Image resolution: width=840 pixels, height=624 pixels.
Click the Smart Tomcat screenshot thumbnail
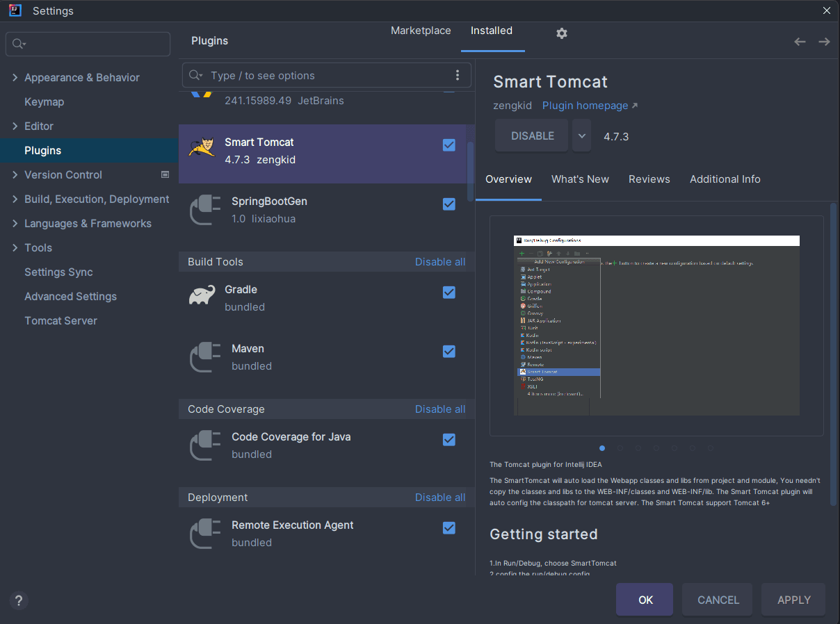(x=656, y=325)
